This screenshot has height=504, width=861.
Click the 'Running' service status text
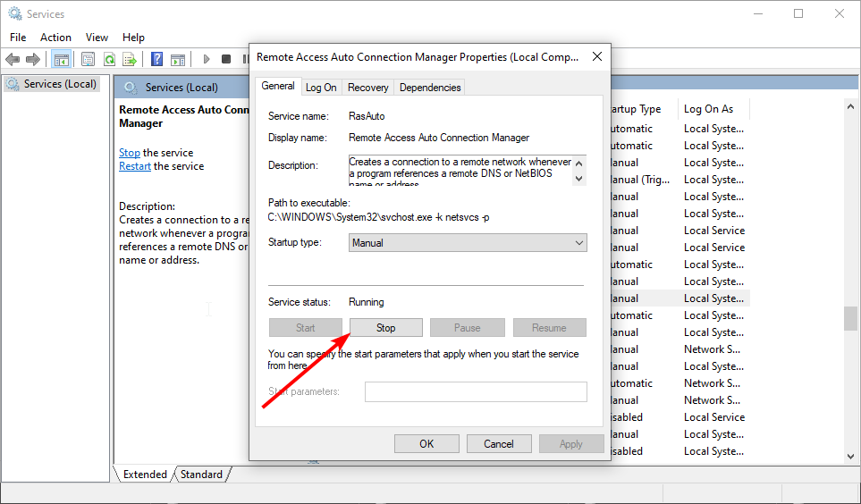(367, 302)
